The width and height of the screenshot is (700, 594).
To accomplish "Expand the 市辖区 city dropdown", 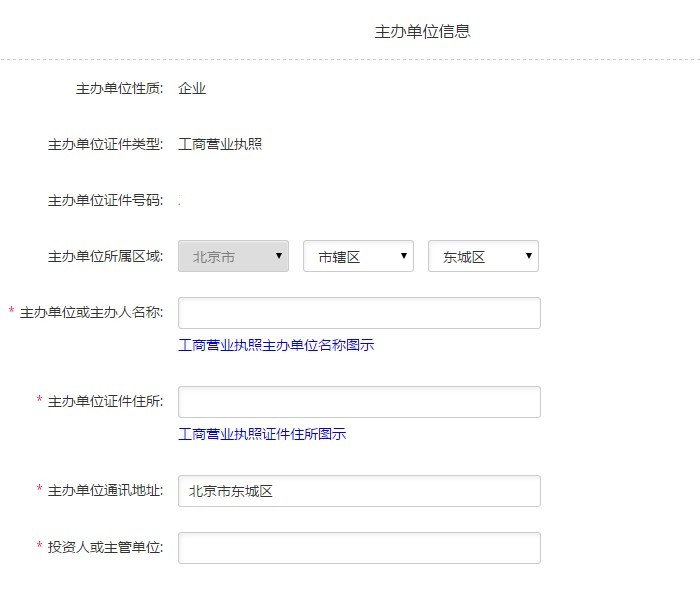I will click(358, 256).
